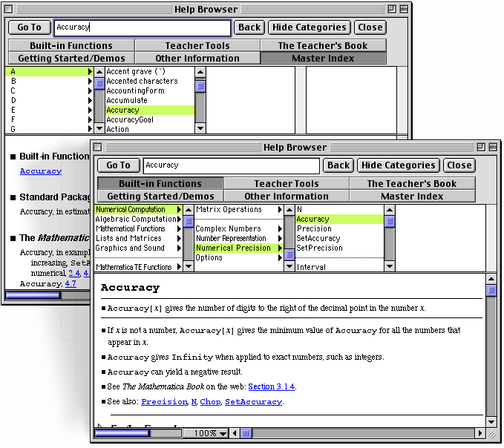504x448 pixels.
Task: Click Go To in the front Help Browser
Action: click(119, 165)
